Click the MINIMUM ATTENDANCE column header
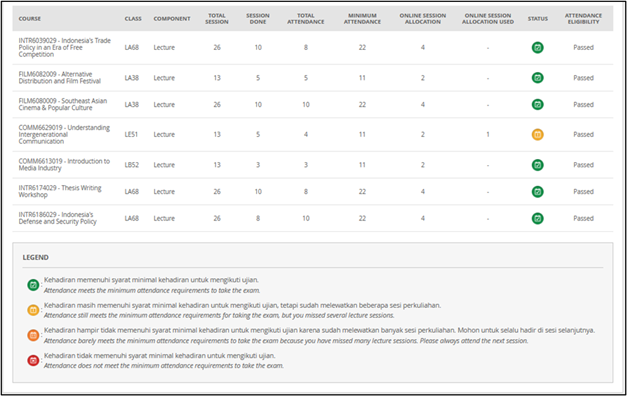This screenshot has height=396, width=627. (x=362, y=19)
